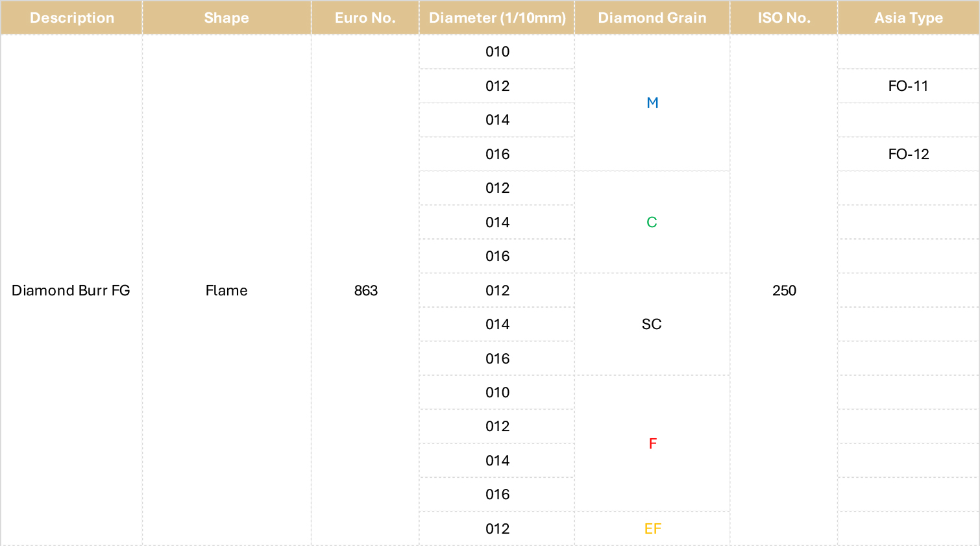Select the FO-12 Asia Type cell
This screenshot has height=546, width=980.
(909, 154)
